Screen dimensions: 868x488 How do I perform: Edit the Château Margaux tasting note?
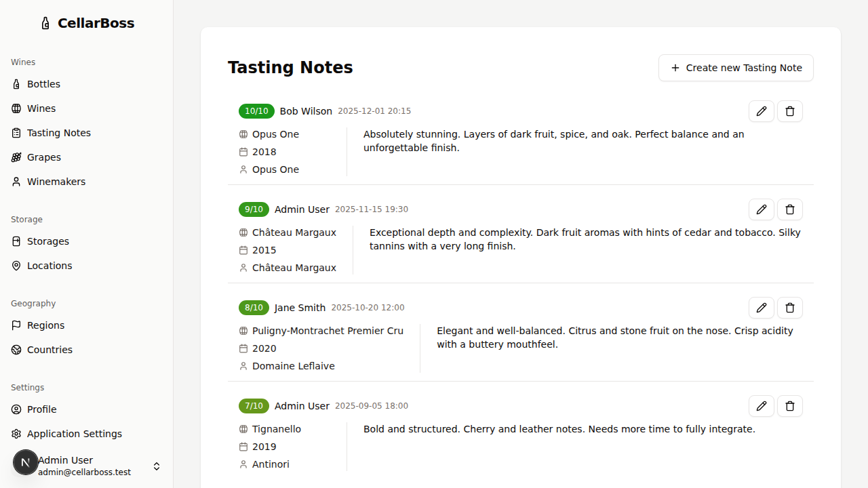point(761,209)
